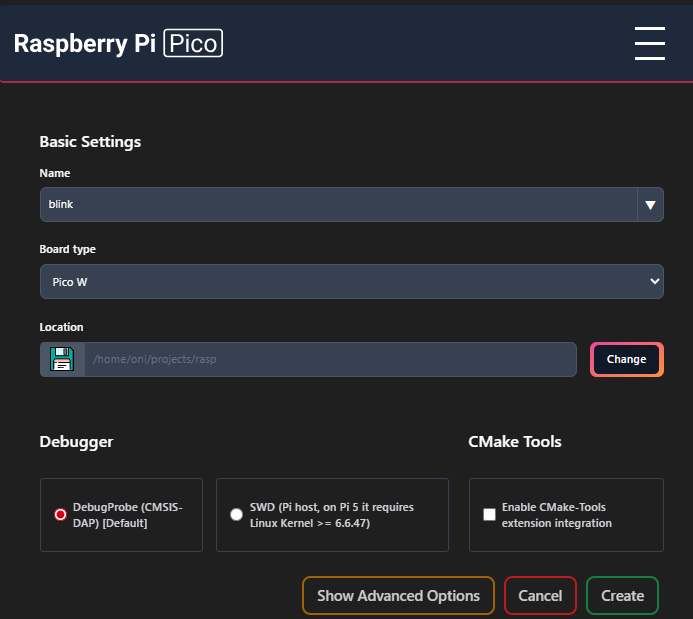Open the Board type Pico W dropdown
693x619 pixels.
(352, 281)
